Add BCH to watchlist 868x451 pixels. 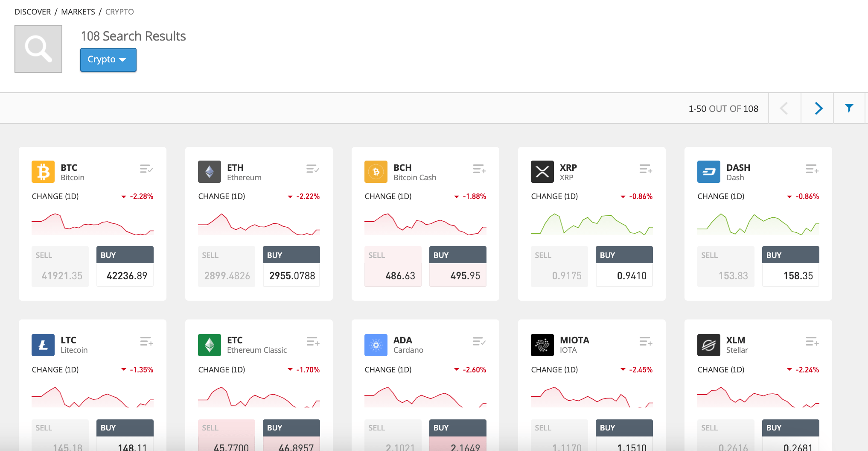tap(479, 169)
